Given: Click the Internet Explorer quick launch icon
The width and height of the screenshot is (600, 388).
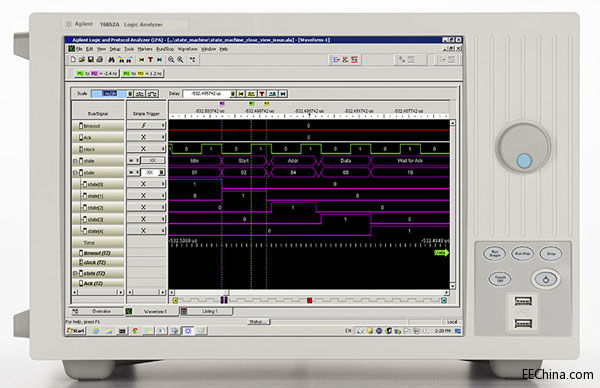Looking at the screenshot, I should click(96, 331).
